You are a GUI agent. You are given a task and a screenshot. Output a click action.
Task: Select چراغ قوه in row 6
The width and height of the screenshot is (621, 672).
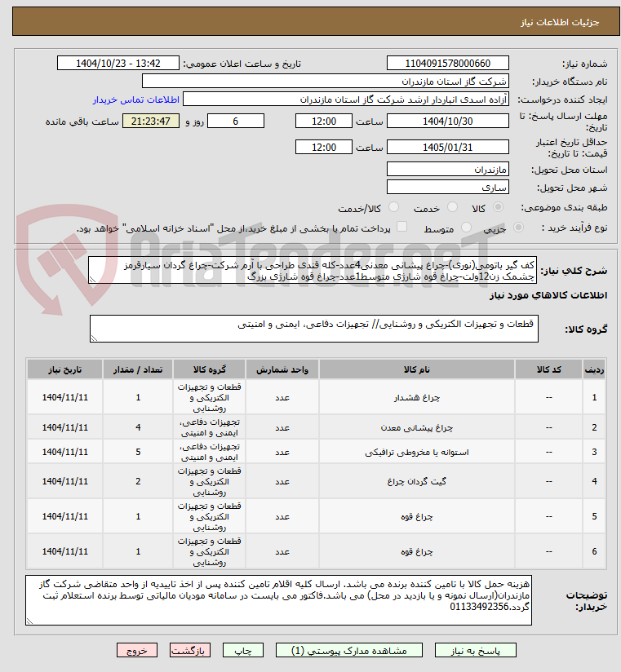pos(416,551)
